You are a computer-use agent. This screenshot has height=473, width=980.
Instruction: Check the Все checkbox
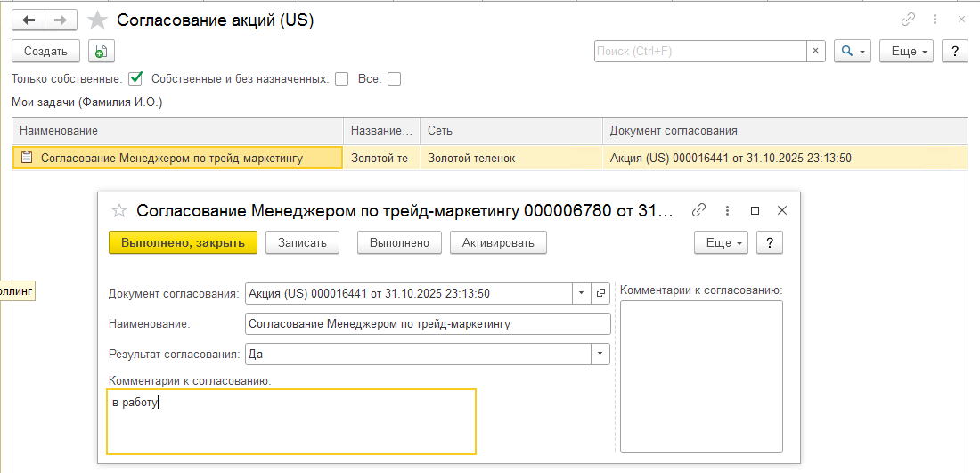click(x=394, y=78)
